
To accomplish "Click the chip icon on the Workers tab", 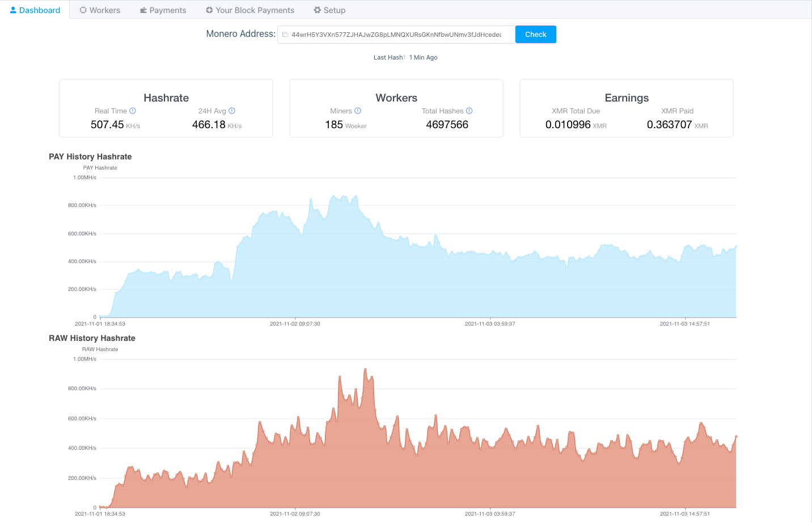I will pos(83,10).
